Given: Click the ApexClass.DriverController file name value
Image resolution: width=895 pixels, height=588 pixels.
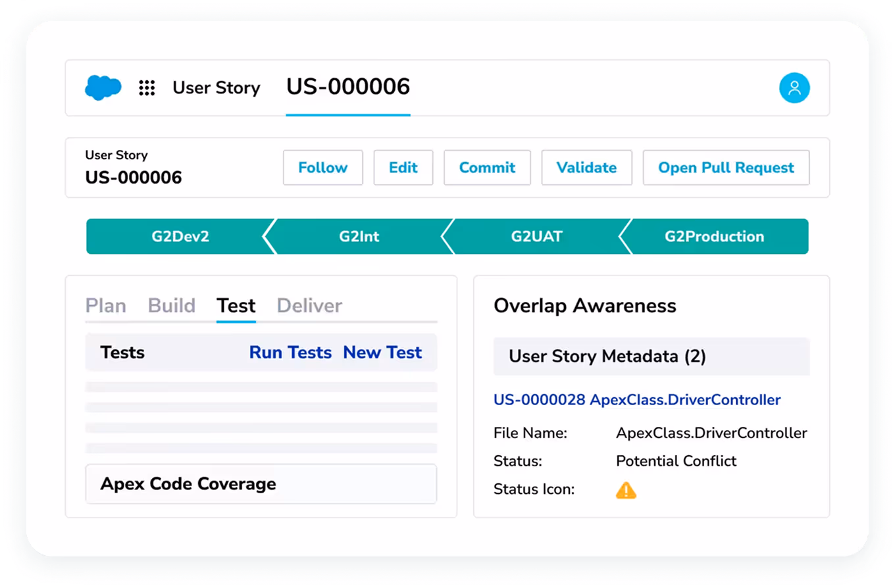Looking at the screenshot, I should tap(711, 433).
